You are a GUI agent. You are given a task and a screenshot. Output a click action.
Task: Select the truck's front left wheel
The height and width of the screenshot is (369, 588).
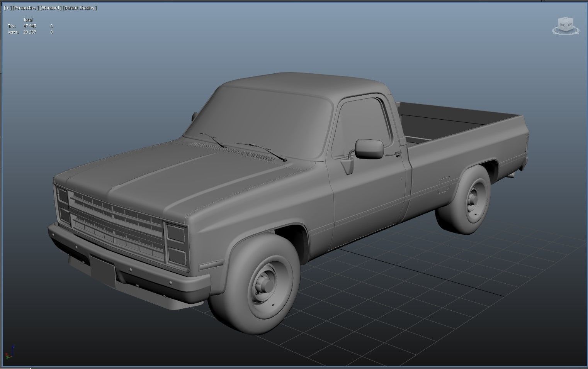(x=255, y=284)
